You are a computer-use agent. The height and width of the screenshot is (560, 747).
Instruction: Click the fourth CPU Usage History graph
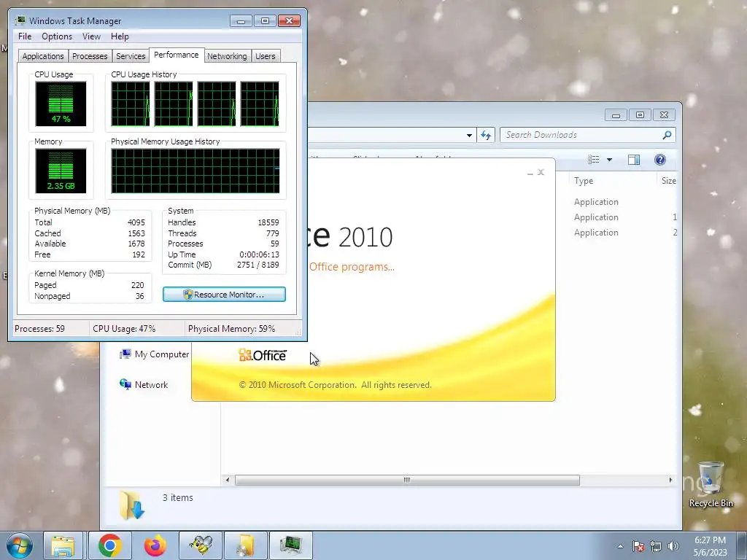point(260,104)
